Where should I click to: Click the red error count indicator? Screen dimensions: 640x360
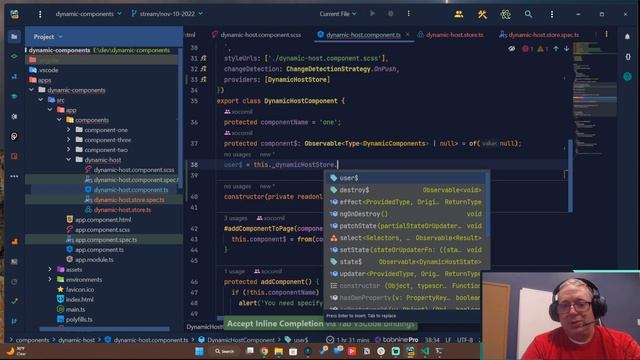click(x=527, y=49)
